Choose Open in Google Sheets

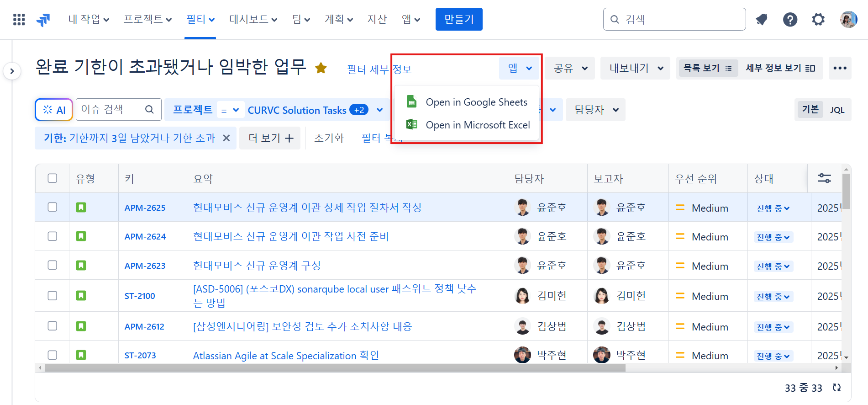click(476, 102)
